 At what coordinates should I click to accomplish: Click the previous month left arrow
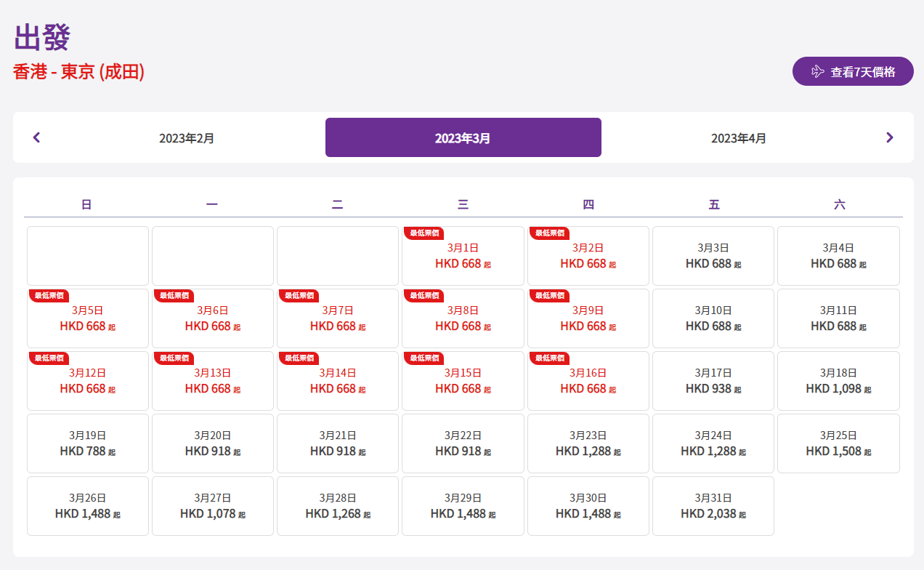[x=37, y=137]
